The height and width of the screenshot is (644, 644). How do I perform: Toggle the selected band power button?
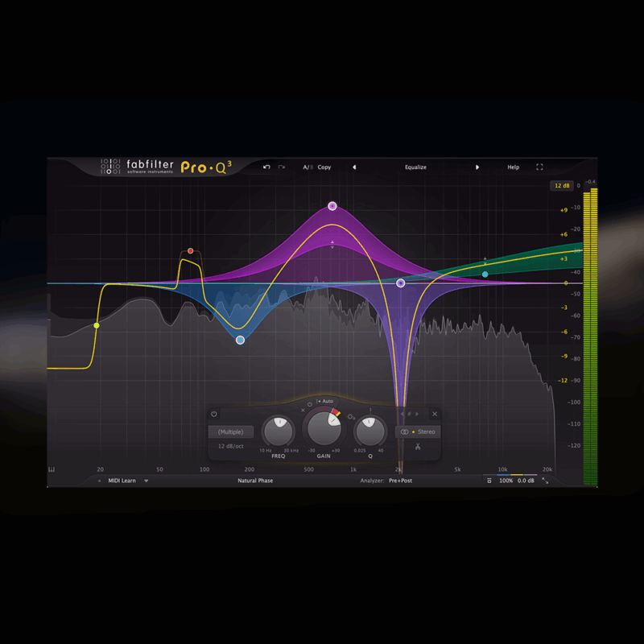[214, 414]
